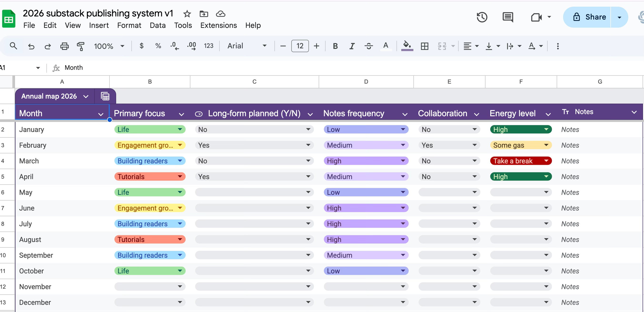Toggle bold formatting

click(x=335, y=46)
